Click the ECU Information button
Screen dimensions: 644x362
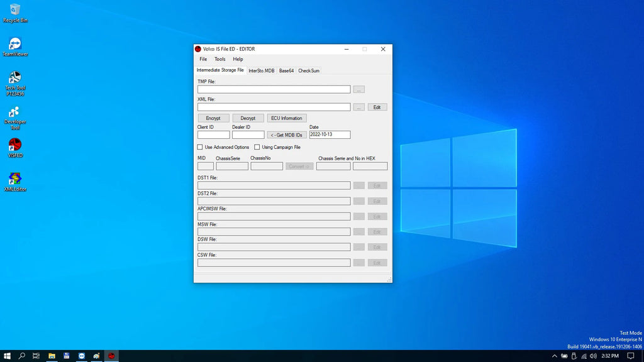point(287,118)
